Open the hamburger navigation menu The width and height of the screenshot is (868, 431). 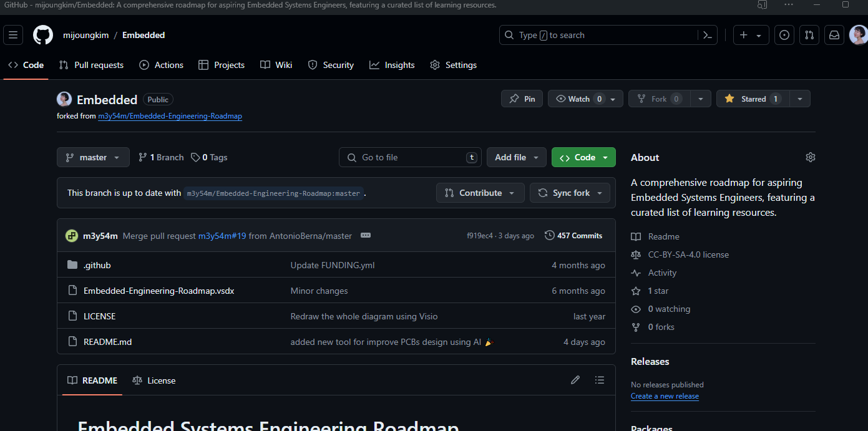(13, 35)
